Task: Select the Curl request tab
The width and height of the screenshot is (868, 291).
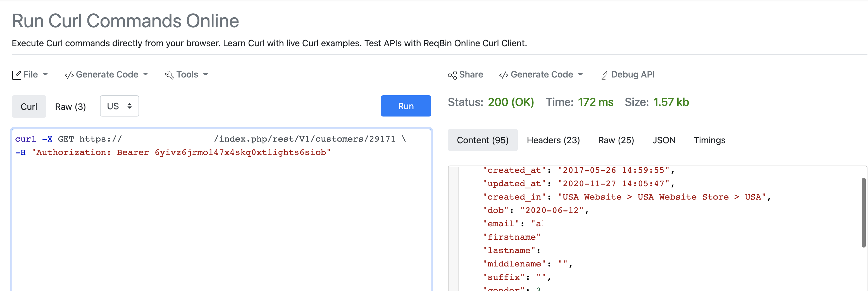Action: [x=29, y=107]
